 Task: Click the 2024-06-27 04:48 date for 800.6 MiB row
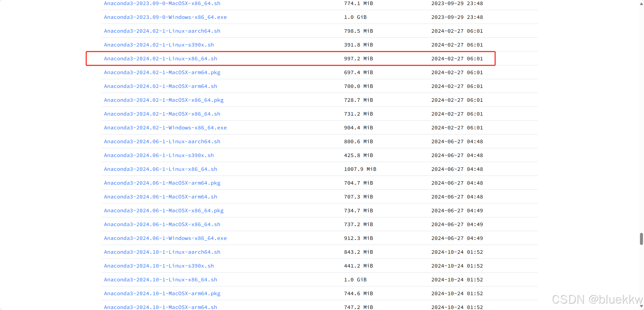coord(457,142)
